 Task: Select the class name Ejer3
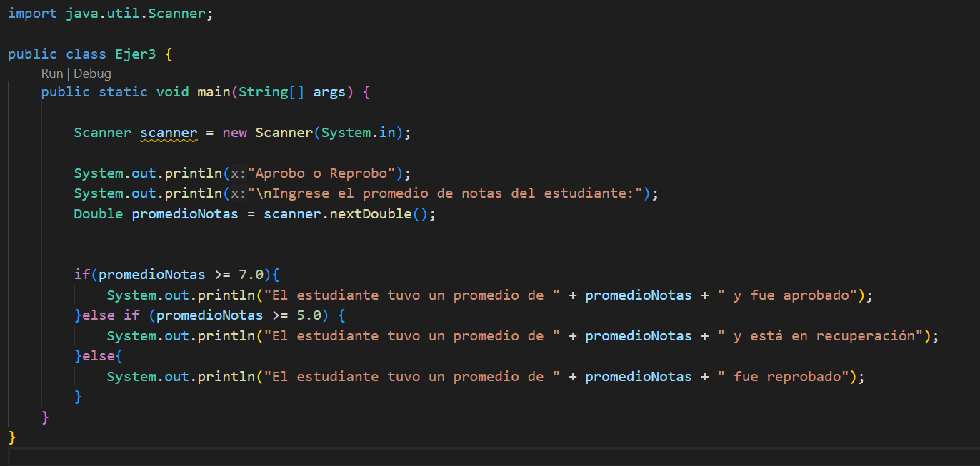click(x=136, y=54)
